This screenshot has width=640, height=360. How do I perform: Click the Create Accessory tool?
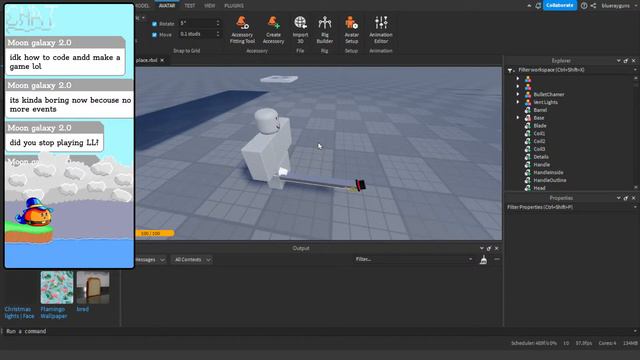click(x=273, y=29)
